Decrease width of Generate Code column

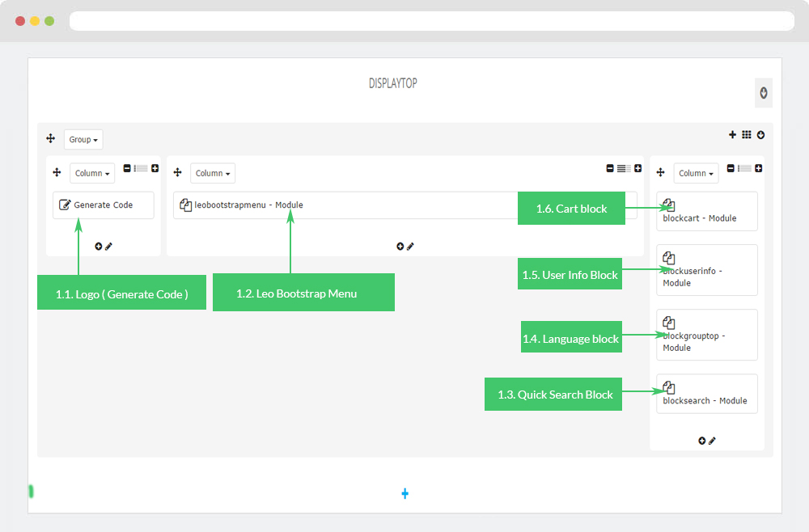click(x=127, y=168)
